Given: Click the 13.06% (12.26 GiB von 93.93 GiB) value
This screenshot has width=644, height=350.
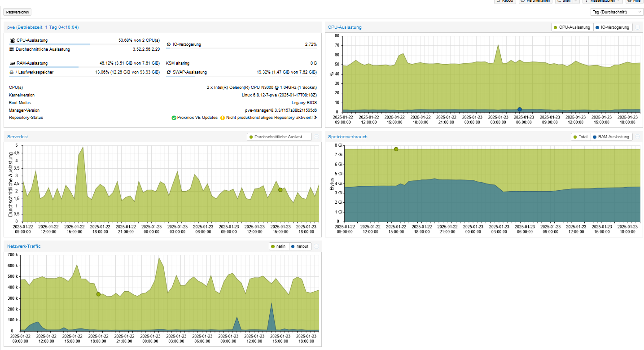Looking at the screenshot, I should (x=127, y=72).
